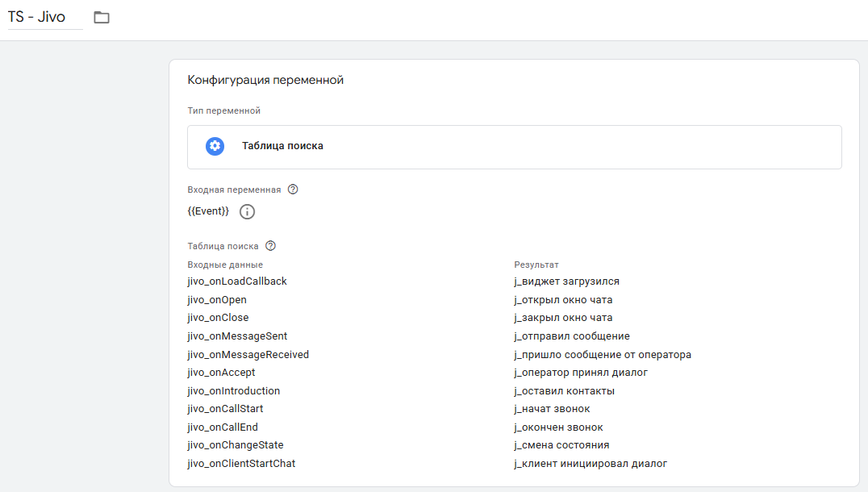Viewport: 868px width, 492px height.
Task: Click the Результат column header
Action: coord(536,265)
